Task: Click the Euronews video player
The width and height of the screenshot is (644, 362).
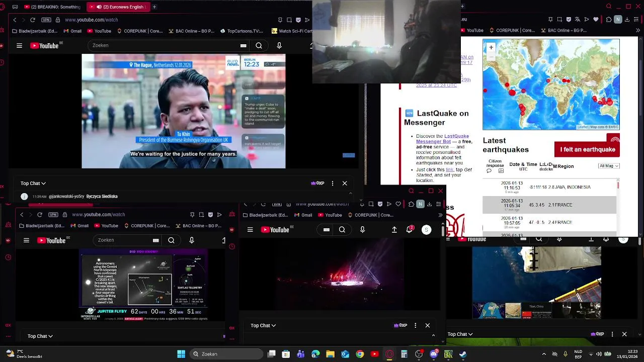Action: coord(184,111)
